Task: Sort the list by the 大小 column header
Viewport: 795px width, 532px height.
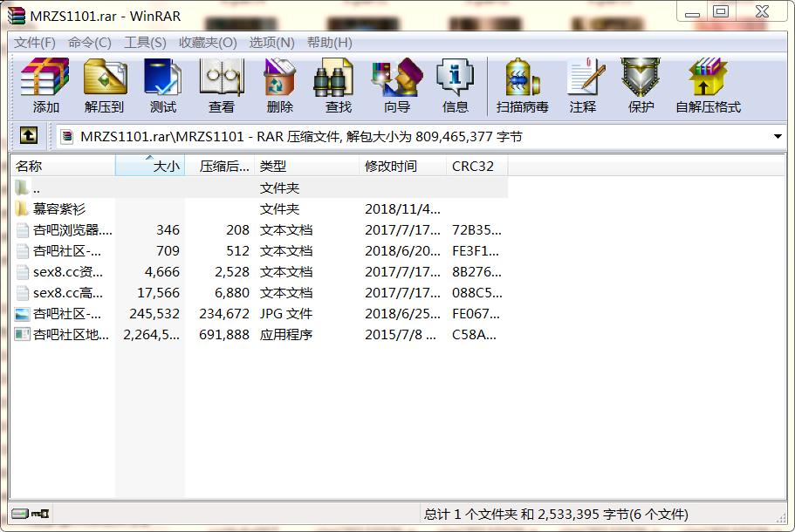Action: coord(150,166)
